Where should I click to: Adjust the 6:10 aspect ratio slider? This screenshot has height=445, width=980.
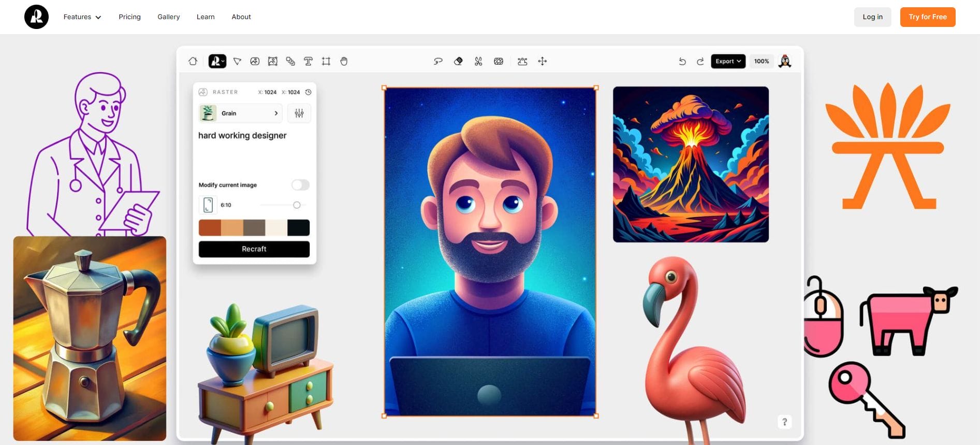point(297,205)
